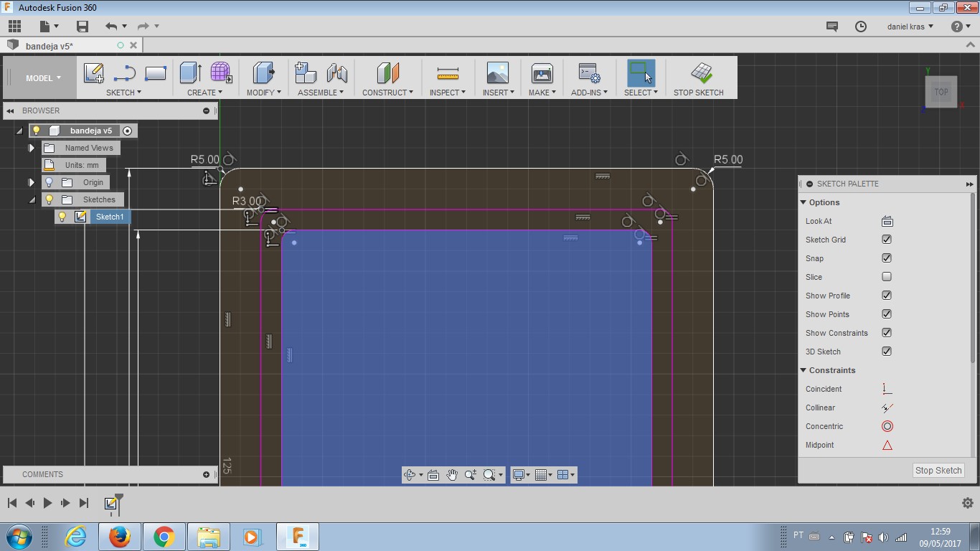Image resolution: width=980 pixels, height=551 pixels.
Task: Collapse the Options section
Action: coord(804,202)
